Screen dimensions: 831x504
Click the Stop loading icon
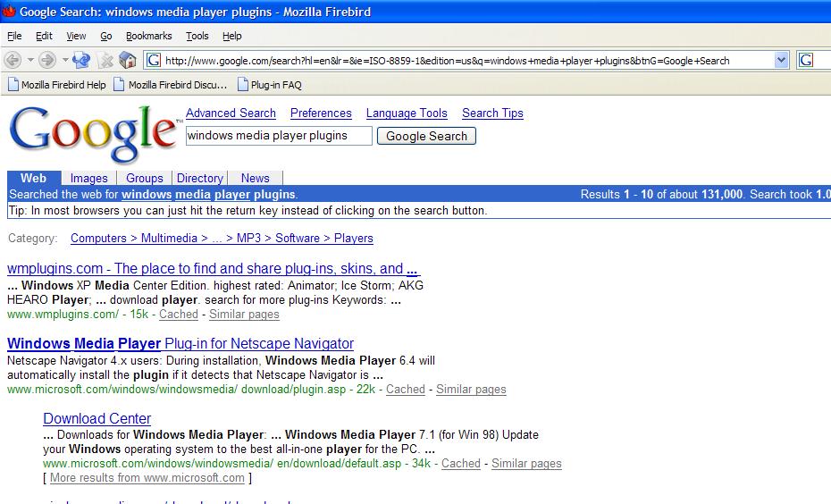105,61
